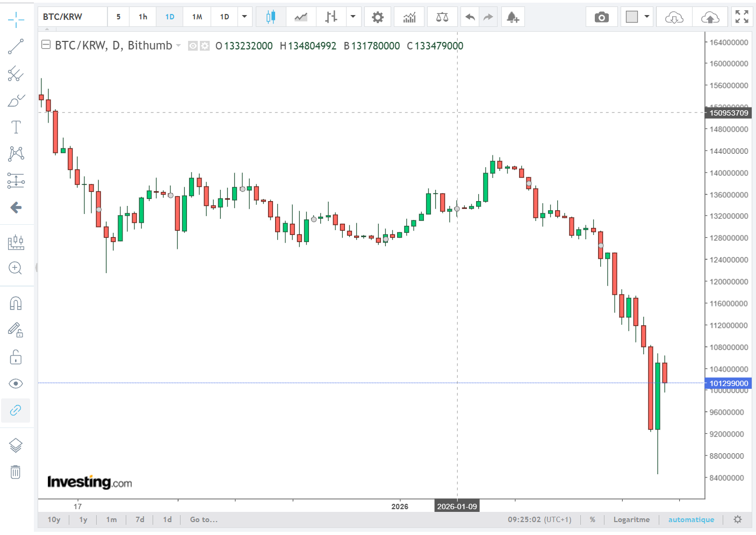Image resolution: width=756 pixels, height=535 pixels.
Task: Create an alert with the bell icon
Action: (513, 17)
